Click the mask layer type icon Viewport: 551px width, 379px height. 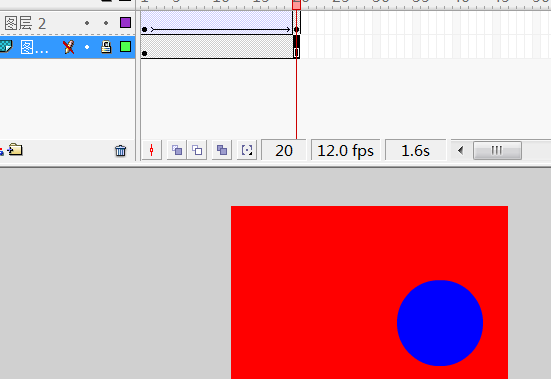[6, 46]
